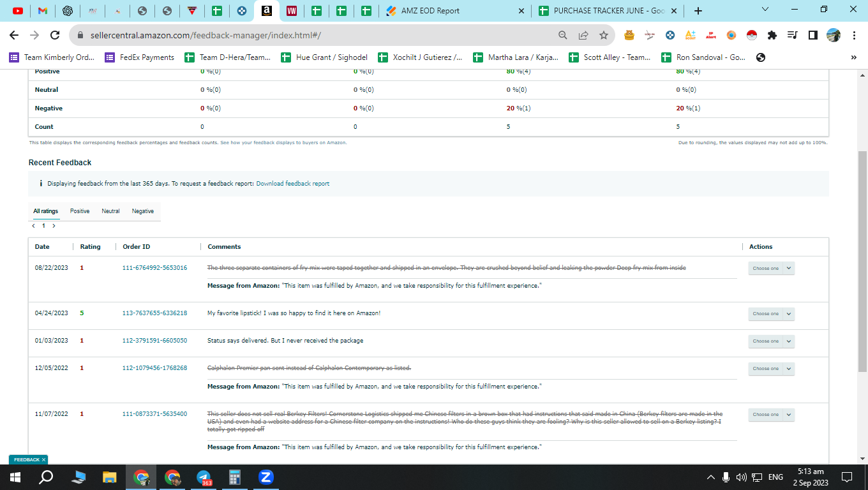The image size is (868, 490).
Task: Open the Ron Sandoval bookmark
Action: click(x=703, y=57)
